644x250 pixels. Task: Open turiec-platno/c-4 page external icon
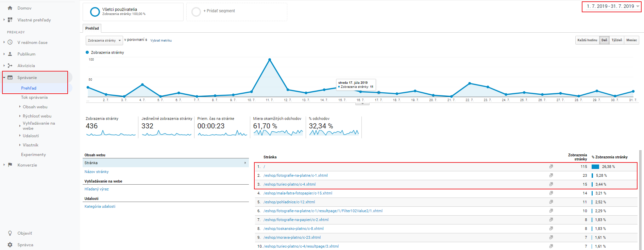pos(551,184)
